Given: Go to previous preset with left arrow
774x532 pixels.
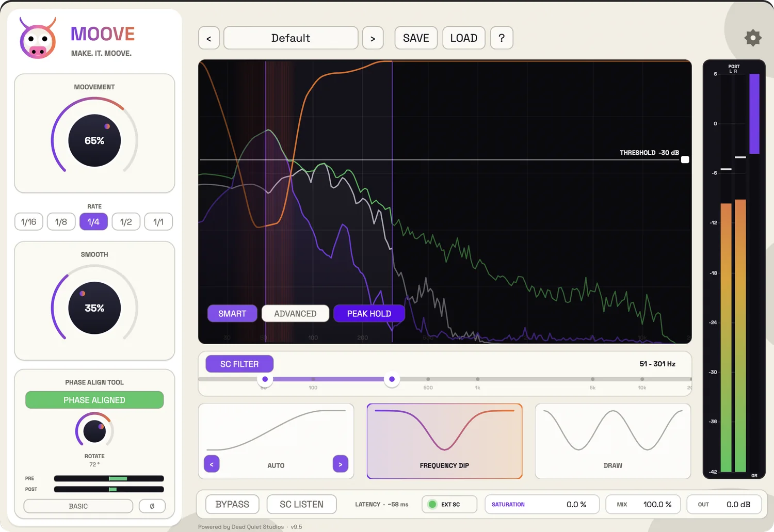Looking at the screenshot, I should click(x=209, y=38).
